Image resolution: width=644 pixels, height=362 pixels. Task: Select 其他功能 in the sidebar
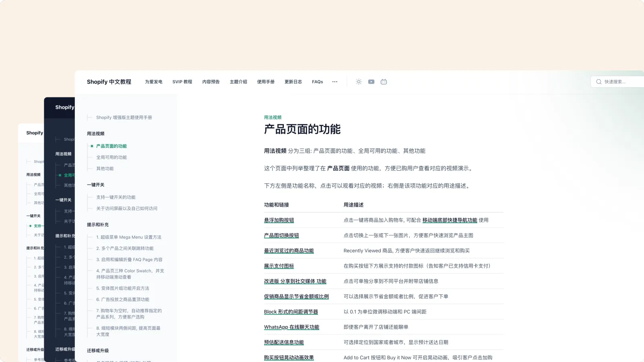pyautogui.click(x=105, y=169)
